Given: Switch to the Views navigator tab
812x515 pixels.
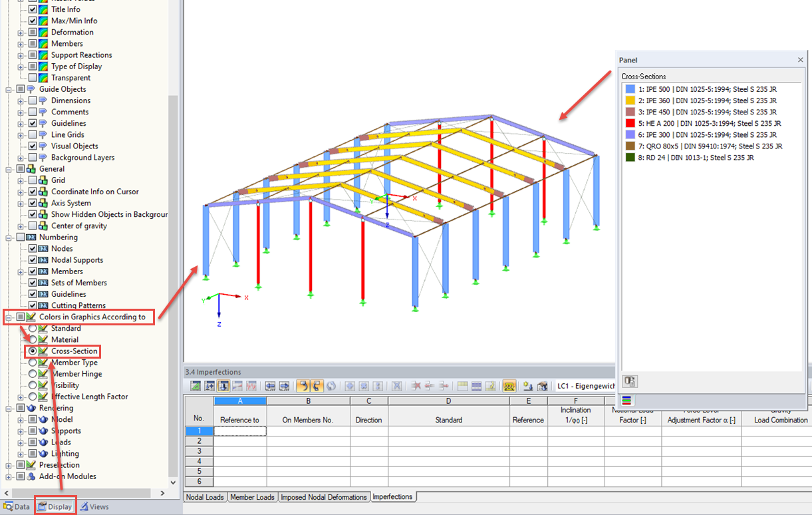Looking at the screenshot, I should point(94,506).
